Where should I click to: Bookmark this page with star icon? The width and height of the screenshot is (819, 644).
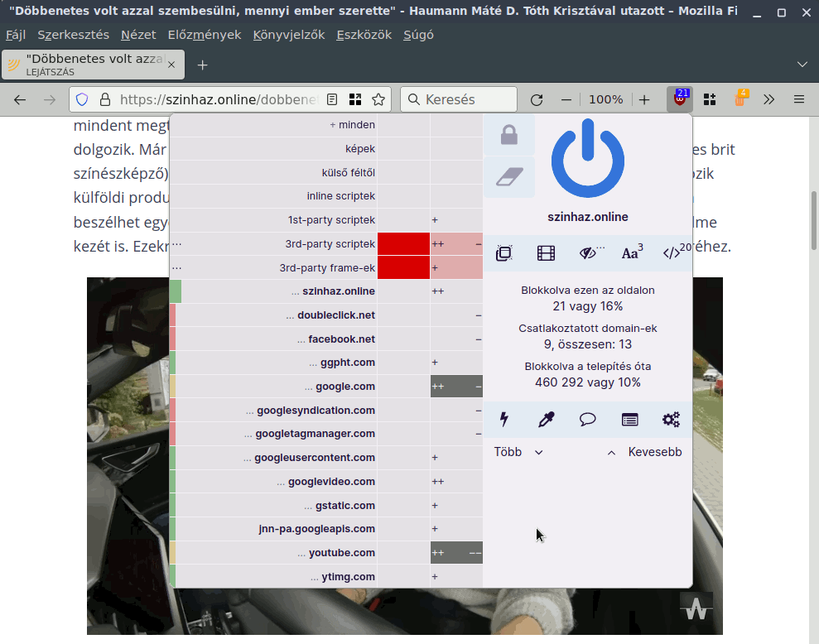point(378,99)
